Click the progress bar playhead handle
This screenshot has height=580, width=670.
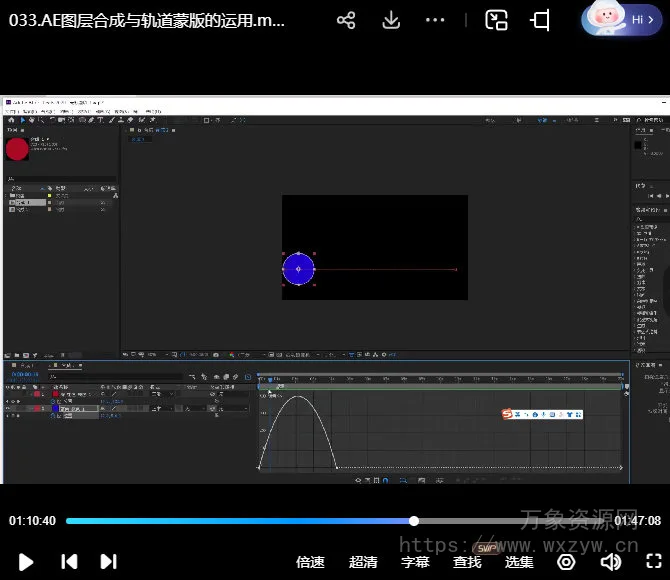[x=414, y=521]
